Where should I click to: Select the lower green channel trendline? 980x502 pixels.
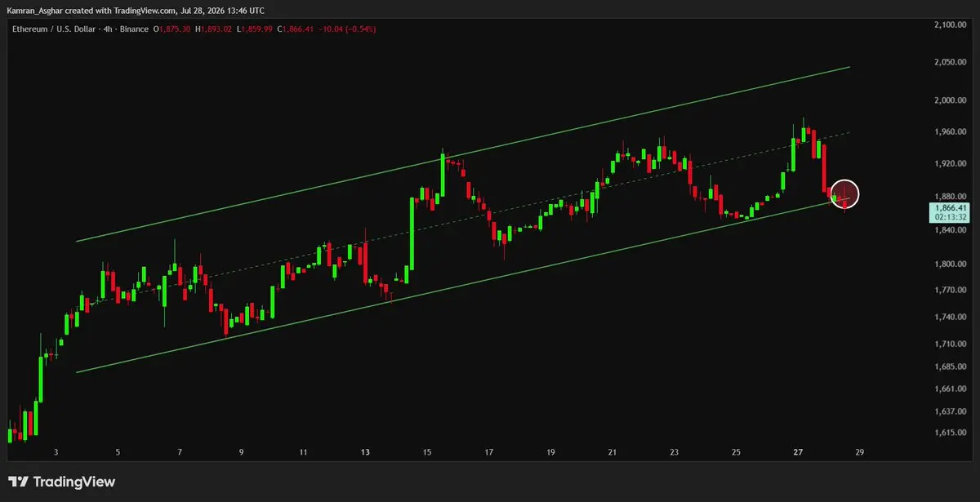pos(463,286)
